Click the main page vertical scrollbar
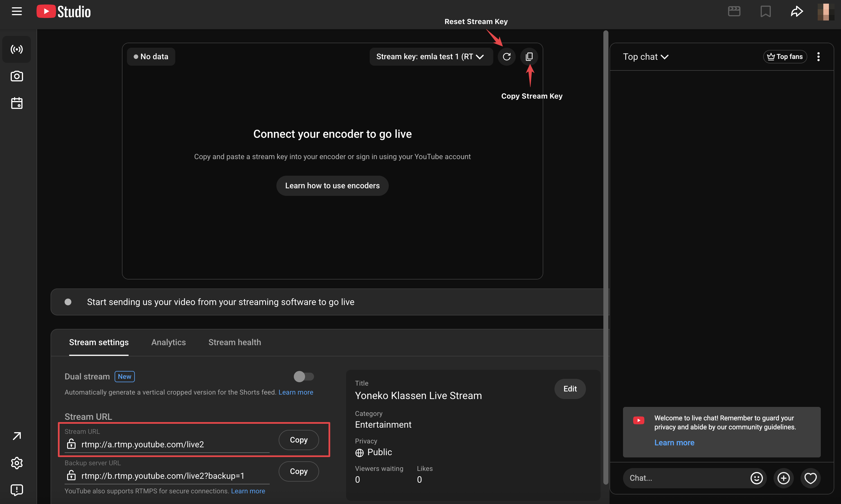This screenshot has height=504, width=841. pyautogui.click(x=605, y=257)
